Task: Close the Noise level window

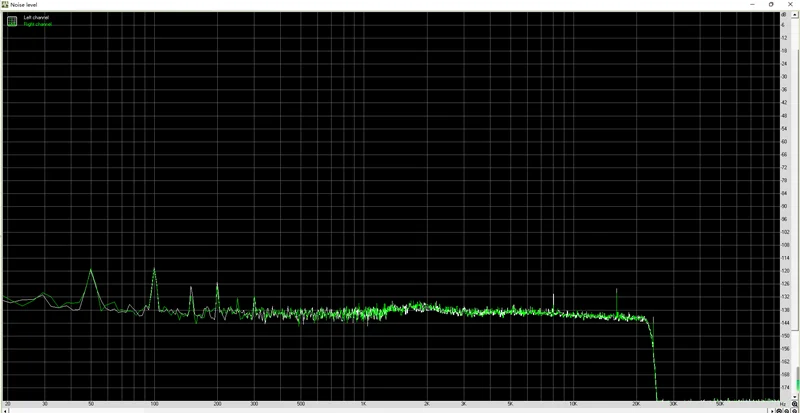Action: [x=791, y=4]
